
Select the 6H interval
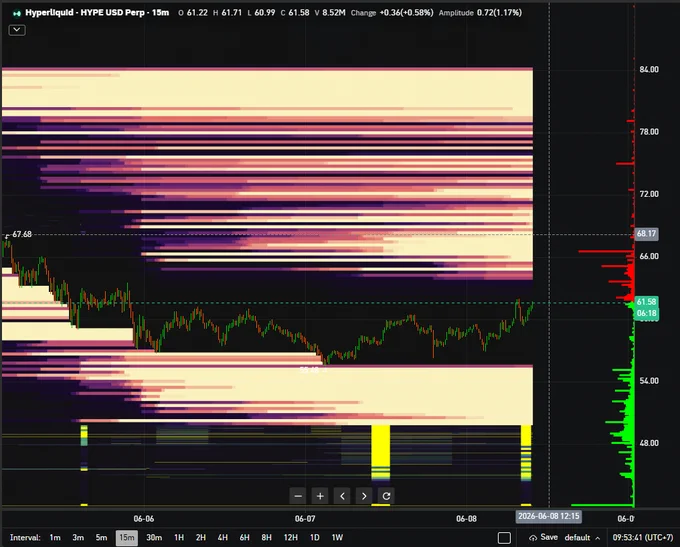tap(245, 537)
